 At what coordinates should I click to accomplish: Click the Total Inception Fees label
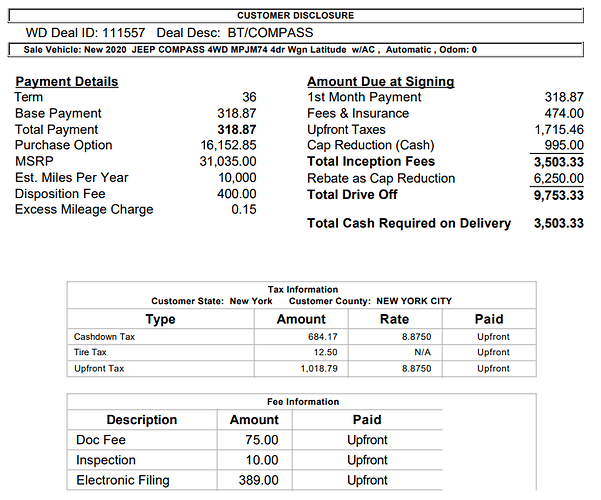pos(371,161)
